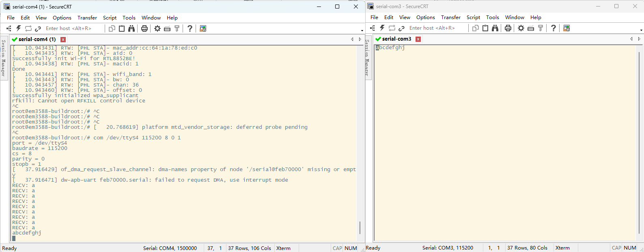
Task: Launch SecureFX icon in serial-com3 window toolbar
Action: 566,28
